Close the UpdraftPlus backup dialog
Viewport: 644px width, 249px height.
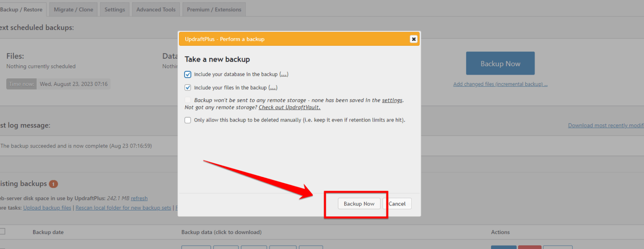tap(413, 39)
